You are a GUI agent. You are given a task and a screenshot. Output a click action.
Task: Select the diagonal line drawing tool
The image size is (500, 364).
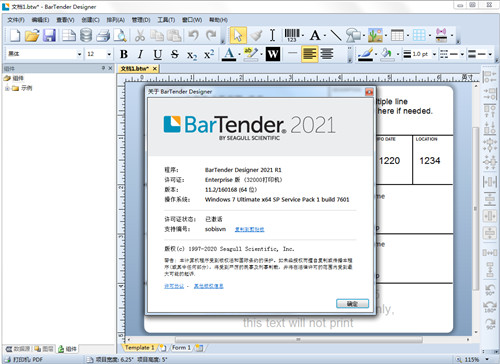point(336,35)
